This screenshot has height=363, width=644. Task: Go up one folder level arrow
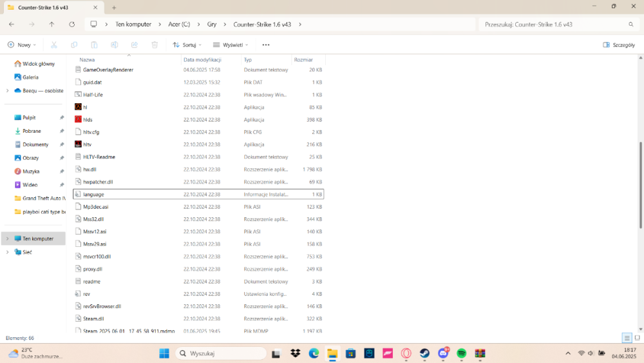(x=52, y=25)
